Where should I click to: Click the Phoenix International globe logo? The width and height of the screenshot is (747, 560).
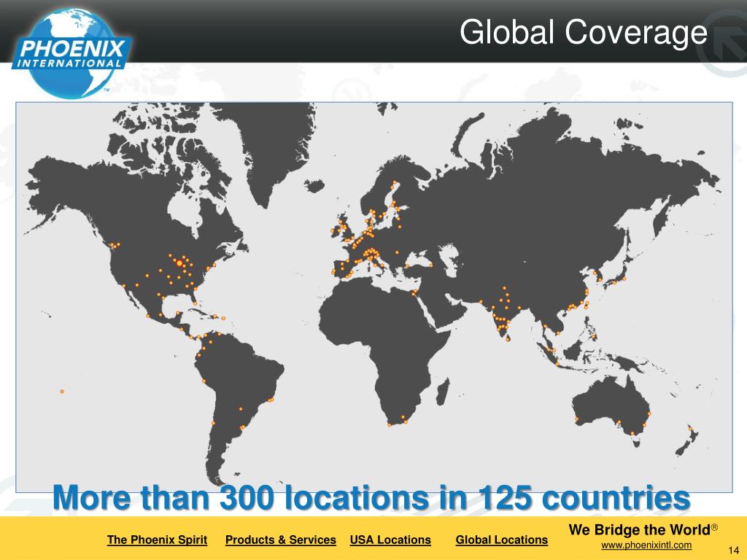(71, 52)
